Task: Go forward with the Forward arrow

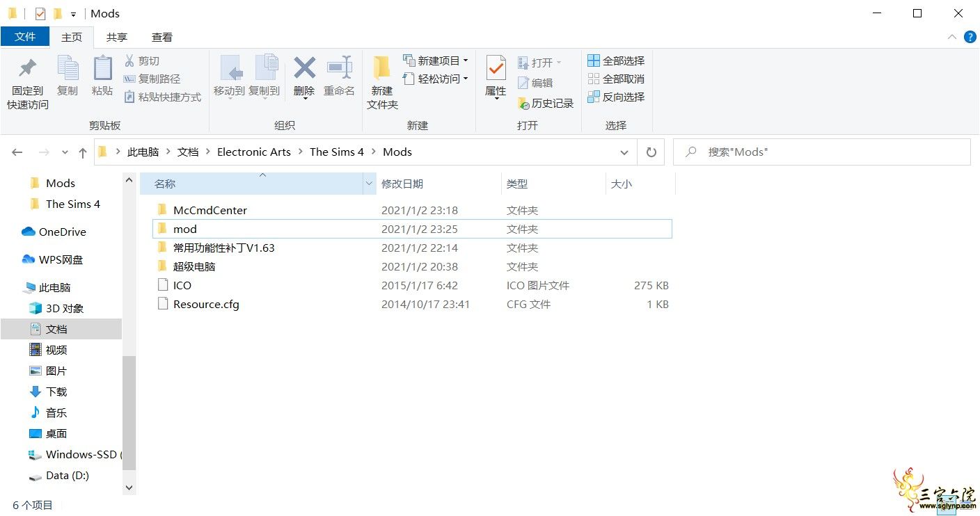Action: 43,152
